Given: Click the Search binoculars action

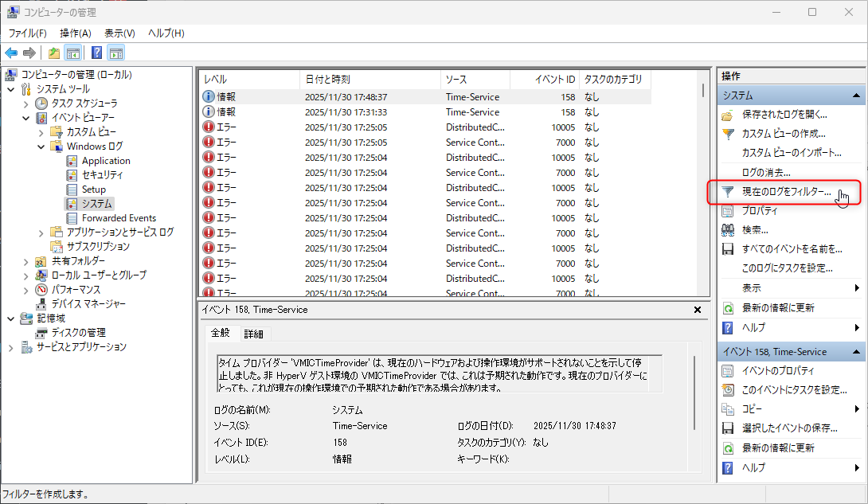Looking at the screenshot, I should pyautogui.click(x=754, y=230).
